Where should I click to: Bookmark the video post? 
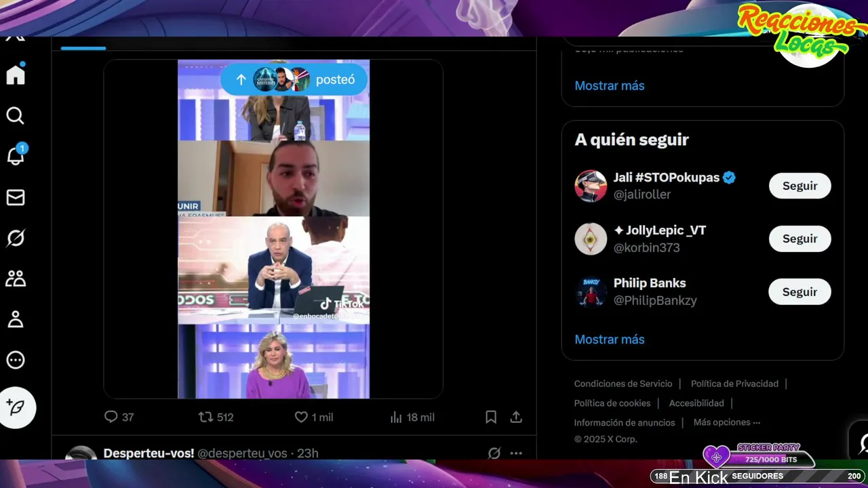pyautogui.click(x=491, y=418)
